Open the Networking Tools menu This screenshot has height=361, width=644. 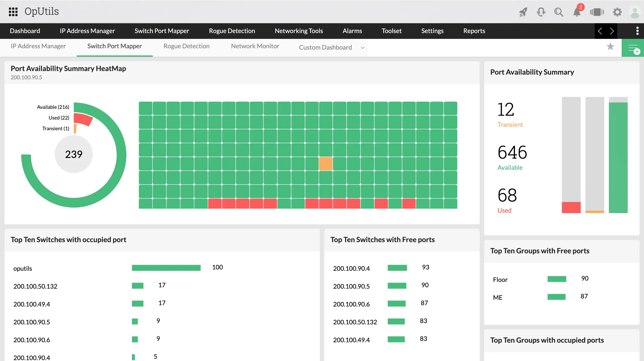(x=299, y=31)
